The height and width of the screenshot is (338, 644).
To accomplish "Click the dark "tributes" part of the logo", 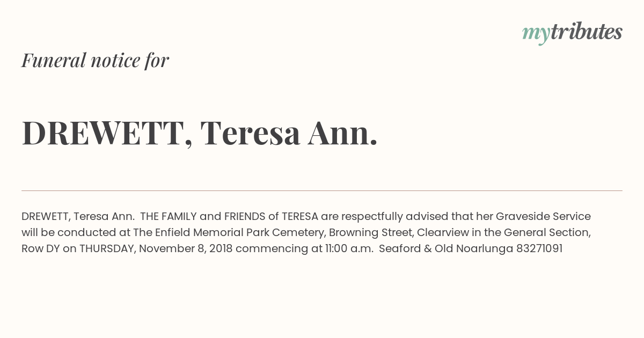I will click(x=587, y=31).
